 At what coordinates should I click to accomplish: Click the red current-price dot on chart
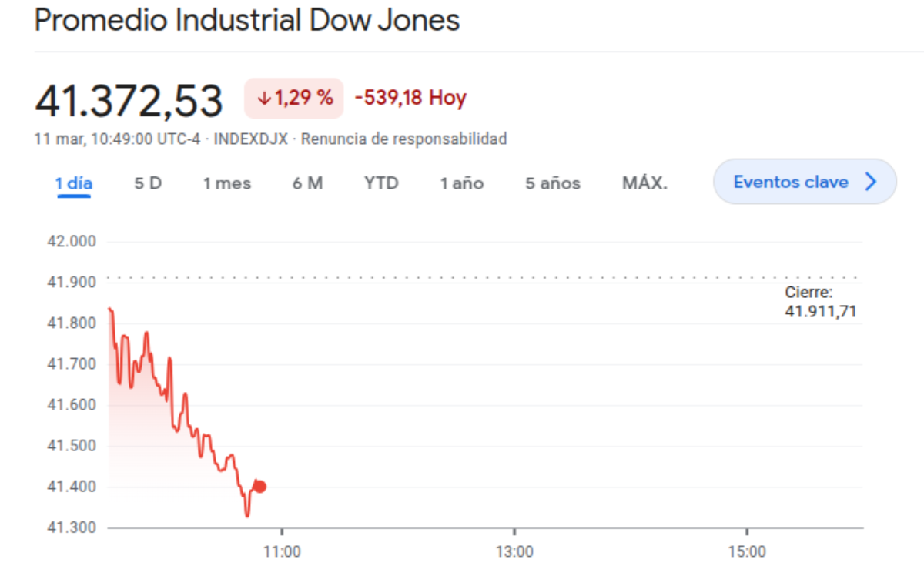tap(260, 486)
